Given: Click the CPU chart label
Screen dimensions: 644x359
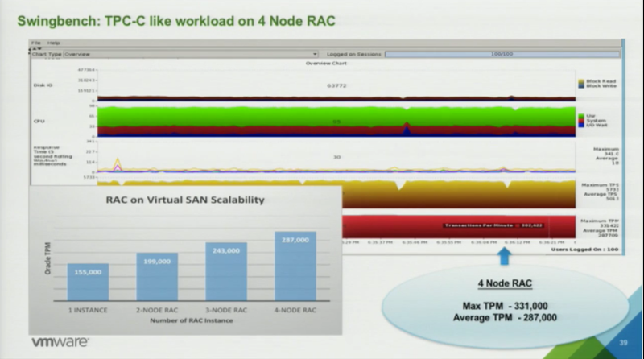Looking at the screenshot, I should (39, 122).
